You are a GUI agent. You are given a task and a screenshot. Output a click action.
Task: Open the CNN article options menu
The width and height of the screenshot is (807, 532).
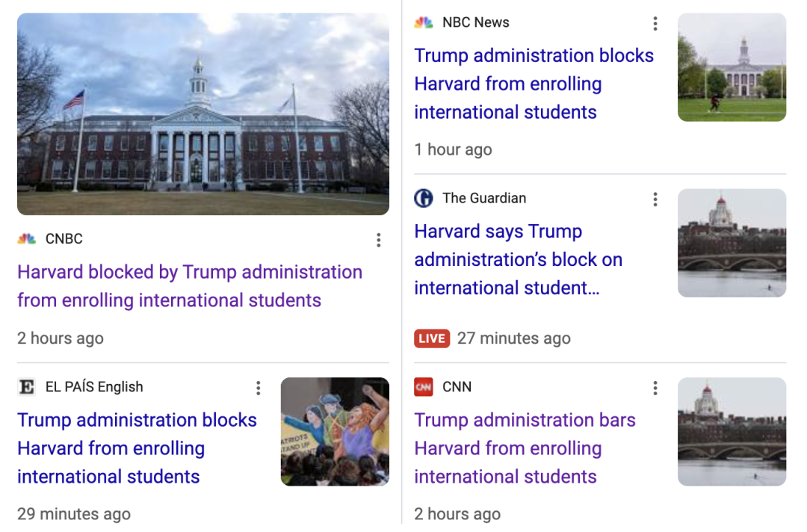(655, 389)
